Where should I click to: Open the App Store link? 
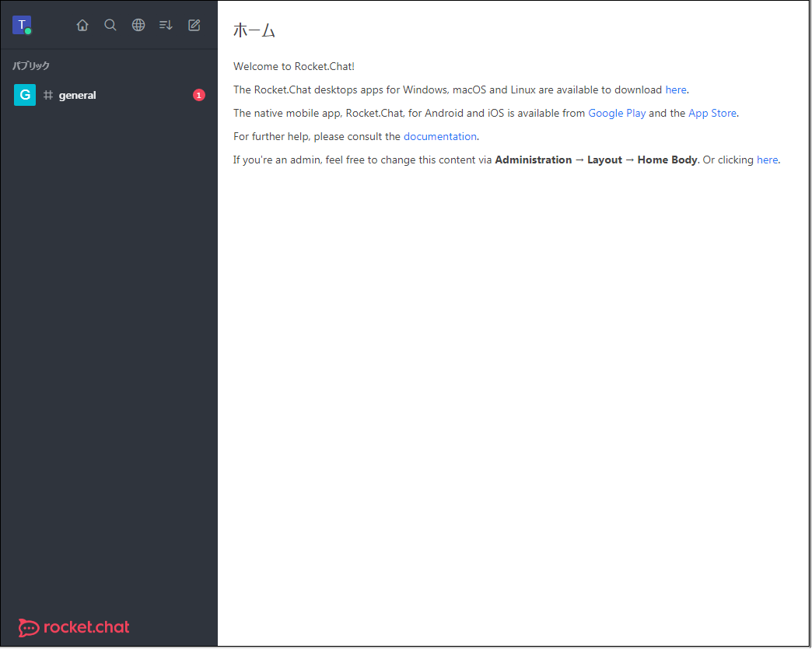click(712, 113)
